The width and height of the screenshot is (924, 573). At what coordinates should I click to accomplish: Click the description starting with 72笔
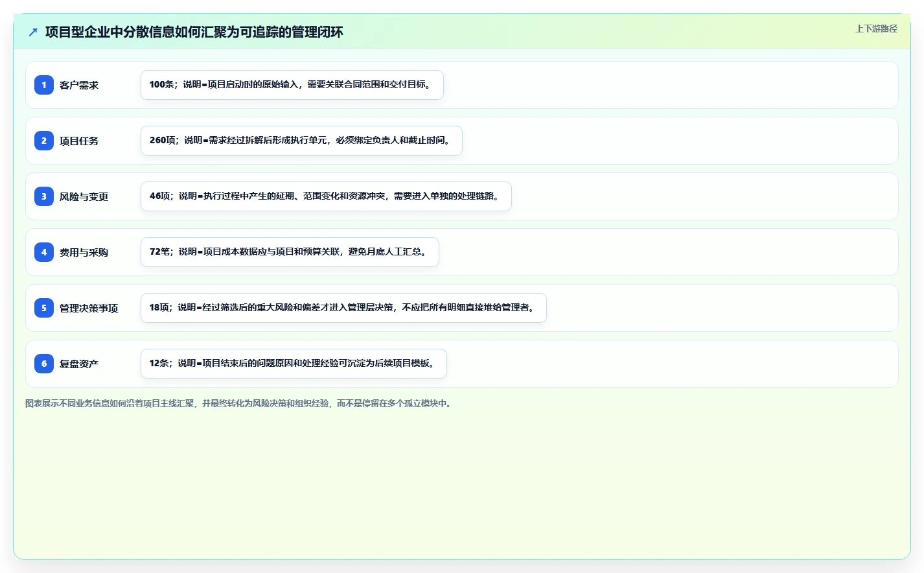point(290,252)
